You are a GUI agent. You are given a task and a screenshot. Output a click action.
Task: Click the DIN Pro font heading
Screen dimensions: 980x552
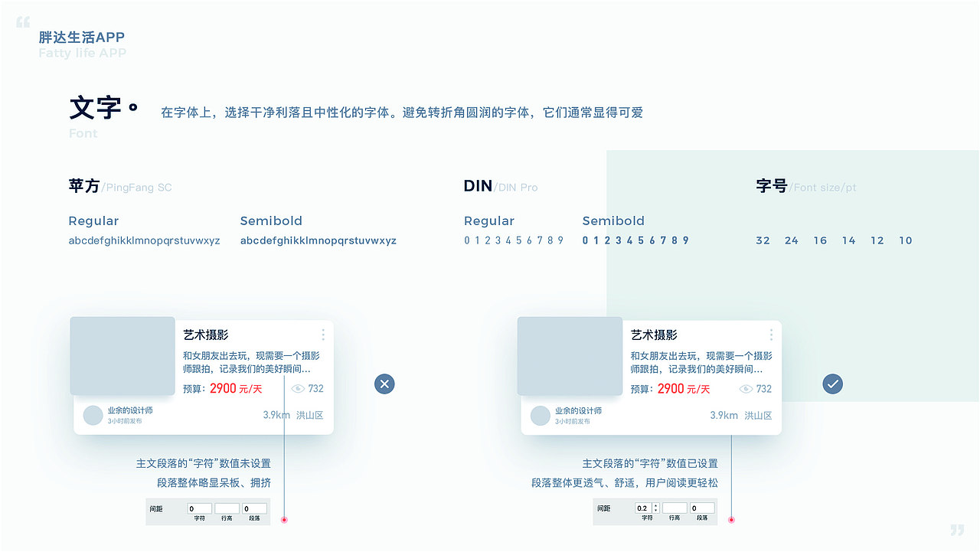500,185
